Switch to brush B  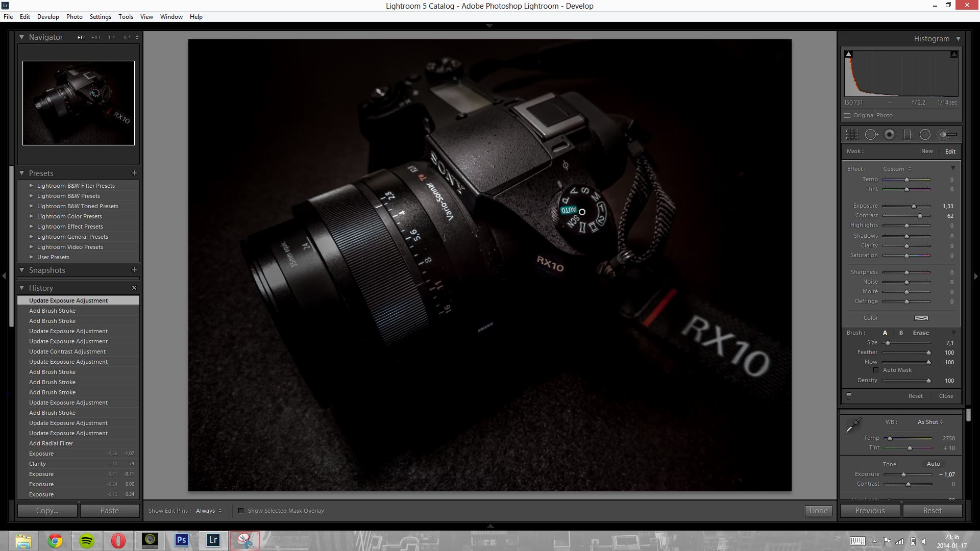pos(901,333)
